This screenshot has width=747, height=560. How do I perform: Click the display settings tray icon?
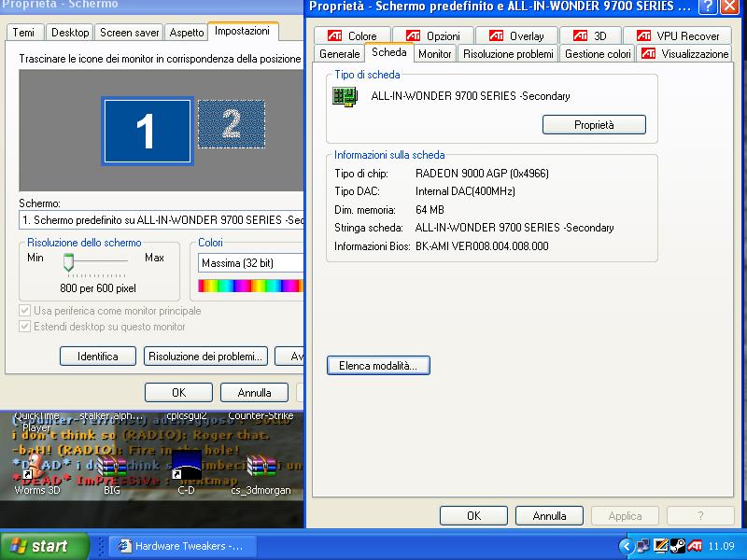660,546
